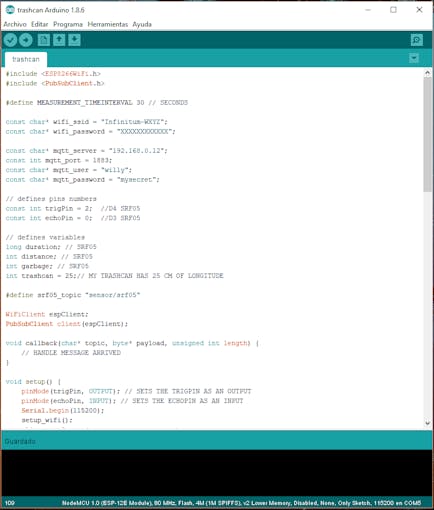
Task: Click the Arduino app icon in title bar
Action: pos(10,10)
